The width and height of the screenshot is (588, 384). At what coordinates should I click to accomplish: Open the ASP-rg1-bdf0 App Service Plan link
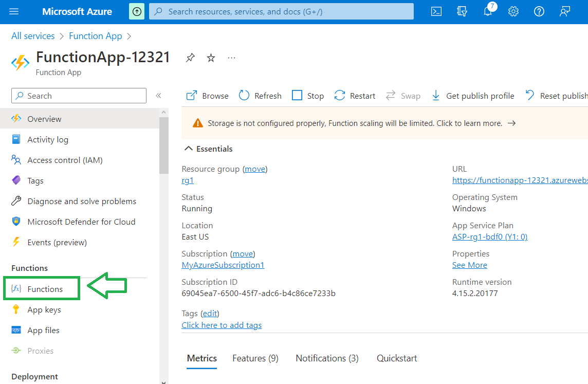[x=490, y=237]
